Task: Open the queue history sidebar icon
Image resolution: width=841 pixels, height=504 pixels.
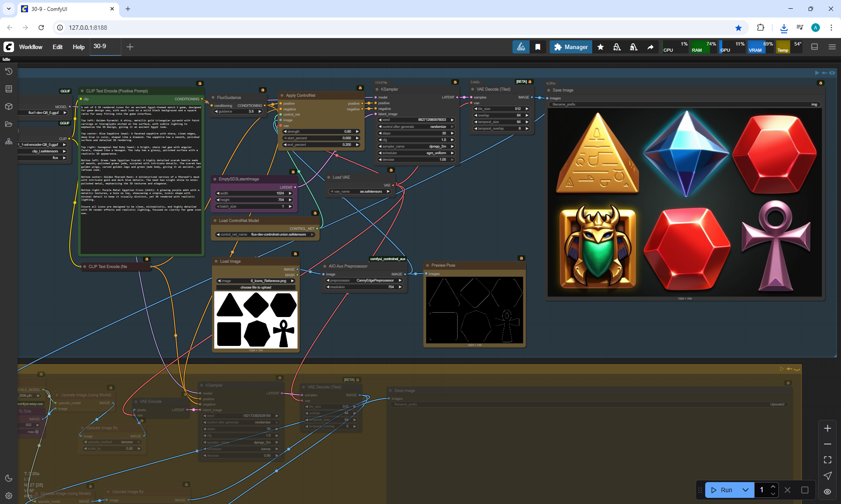Action: (x=8, y=71)
